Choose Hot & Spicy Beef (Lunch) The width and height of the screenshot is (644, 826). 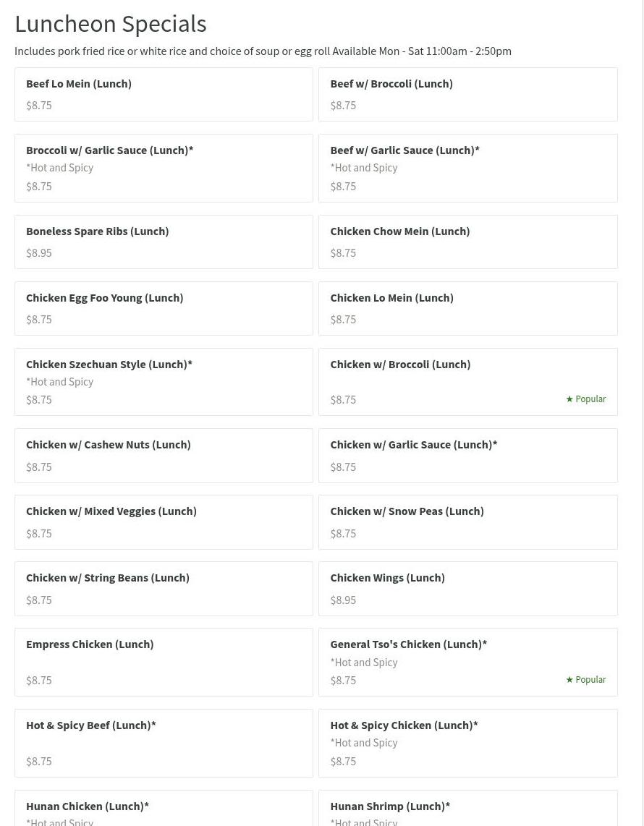[164, 744]
